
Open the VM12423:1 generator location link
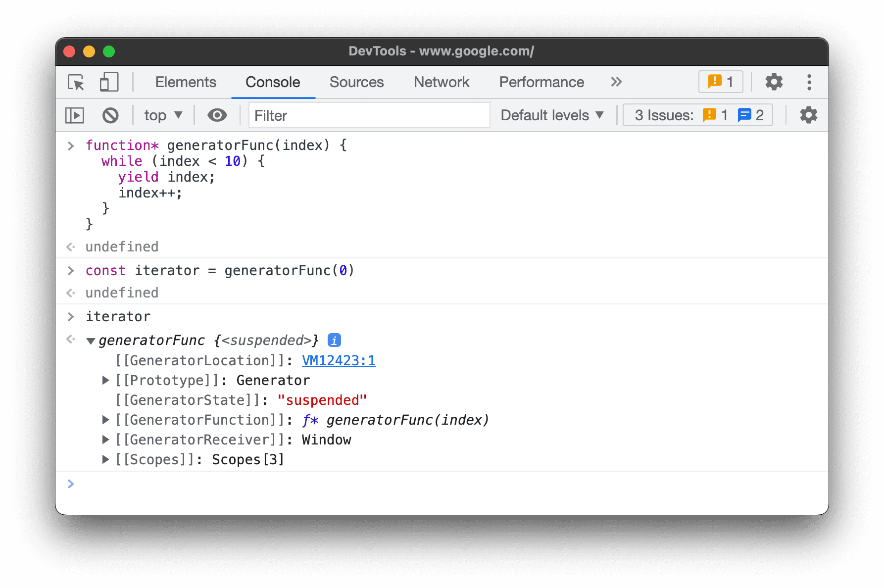pyautogui.click(x=338, y=360)
